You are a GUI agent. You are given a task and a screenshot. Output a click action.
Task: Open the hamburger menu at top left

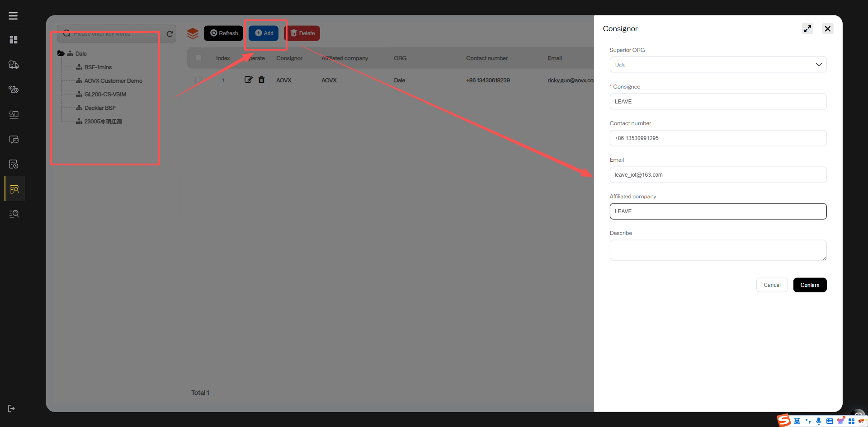[x=13, y=16]
